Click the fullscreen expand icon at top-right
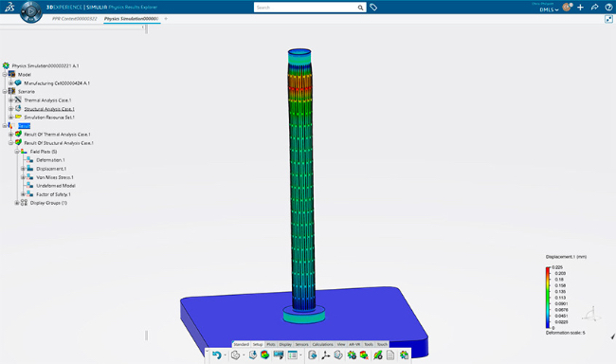The height and width of the screenshot is (364, 616). point(608,19)
